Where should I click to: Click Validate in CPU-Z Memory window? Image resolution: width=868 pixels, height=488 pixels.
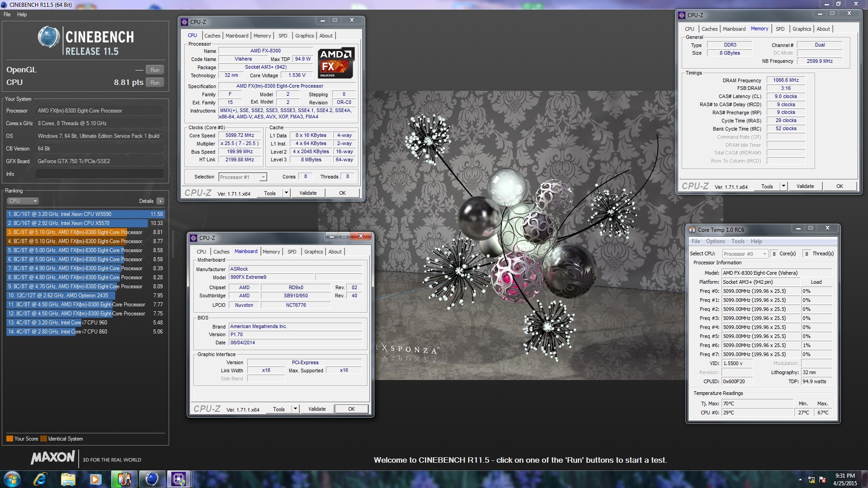coord(805,186)
